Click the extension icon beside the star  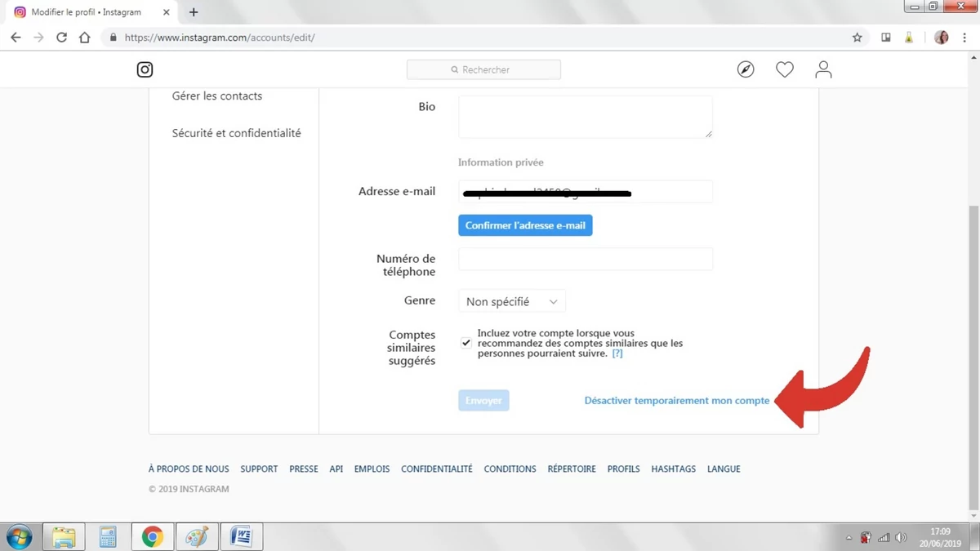886,38
